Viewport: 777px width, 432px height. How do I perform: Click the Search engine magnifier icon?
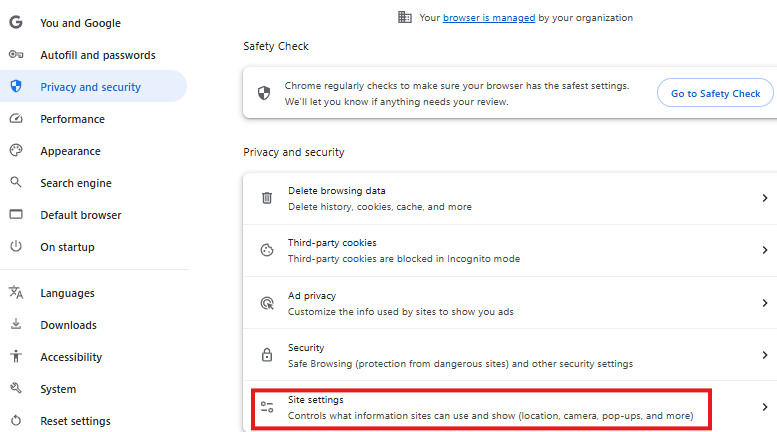pos(16,183)
